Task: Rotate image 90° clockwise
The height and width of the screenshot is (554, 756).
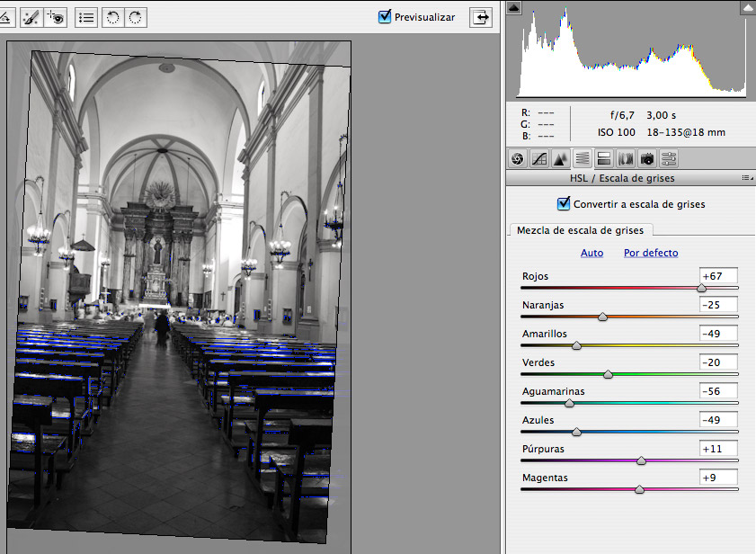Action: [x=136, y=18]
